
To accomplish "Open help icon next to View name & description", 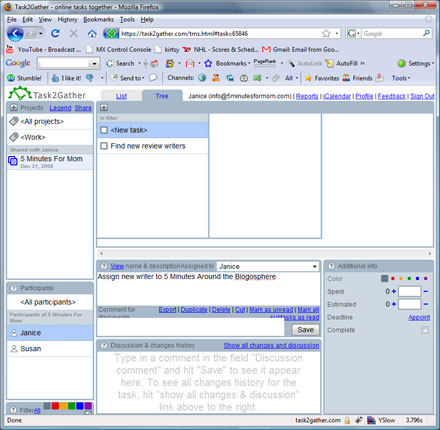I will pos(104,266).
